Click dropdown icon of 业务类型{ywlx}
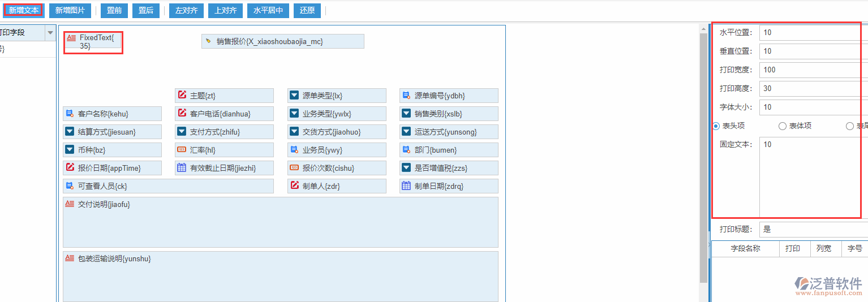The image size is (868, 302). (x=294, y=113)
